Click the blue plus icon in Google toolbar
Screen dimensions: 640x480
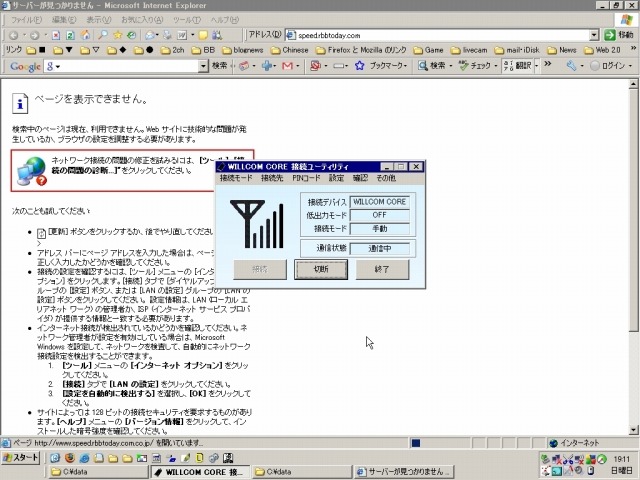[x=267, y=66]
